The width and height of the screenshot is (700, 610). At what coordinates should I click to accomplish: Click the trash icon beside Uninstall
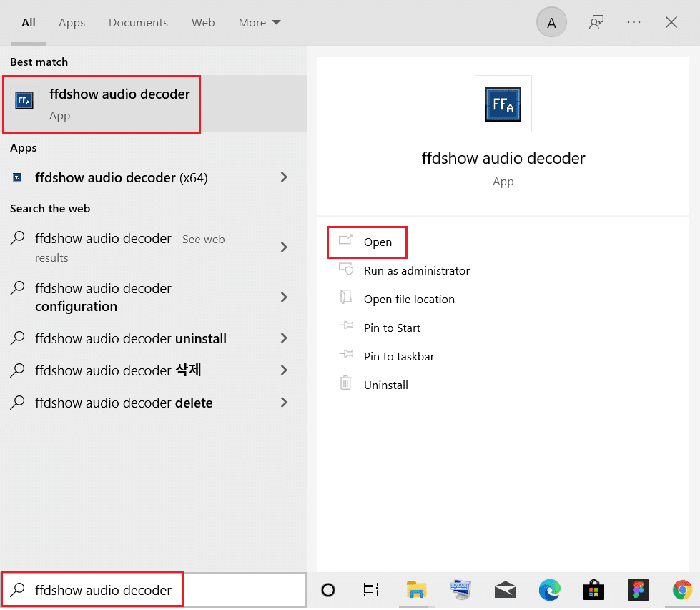[345, 383]
